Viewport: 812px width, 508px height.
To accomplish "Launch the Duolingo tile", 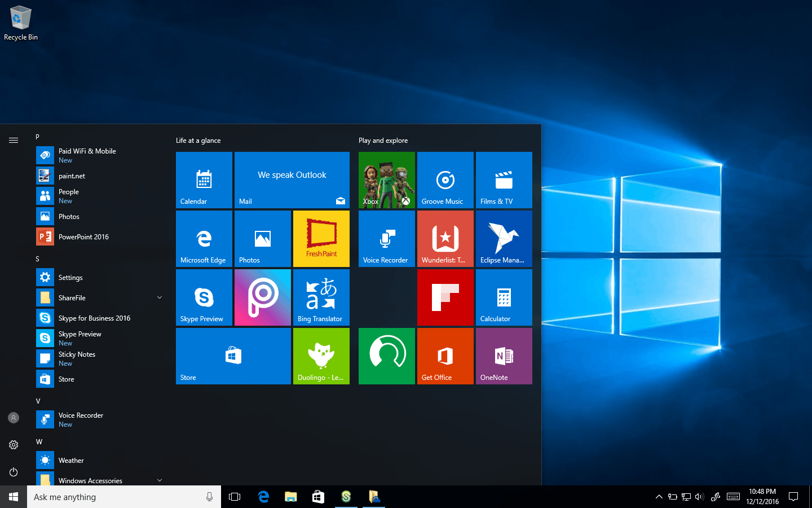I will [321, 356].
